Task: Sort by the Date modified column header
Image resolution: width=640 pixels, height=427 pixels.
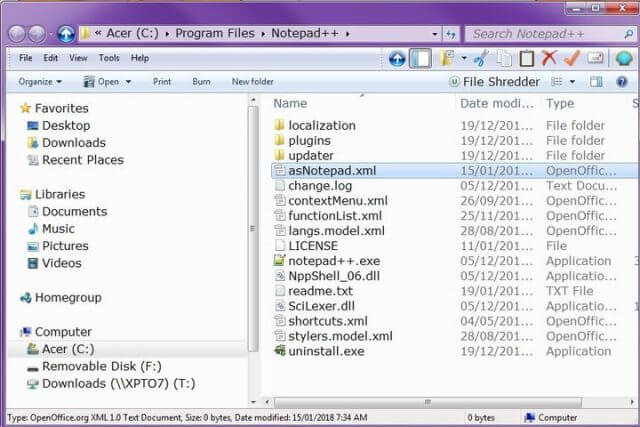Action: (497, 104)
